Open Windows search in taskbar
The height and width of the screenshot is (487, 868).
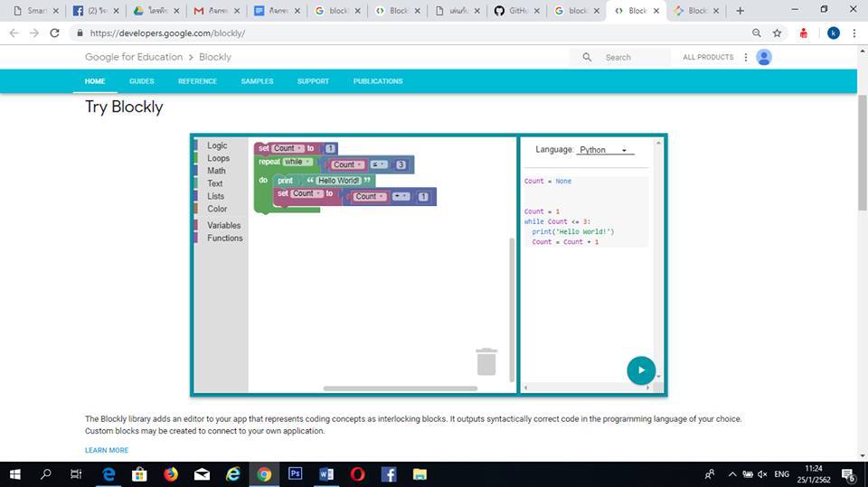point(46,474)
